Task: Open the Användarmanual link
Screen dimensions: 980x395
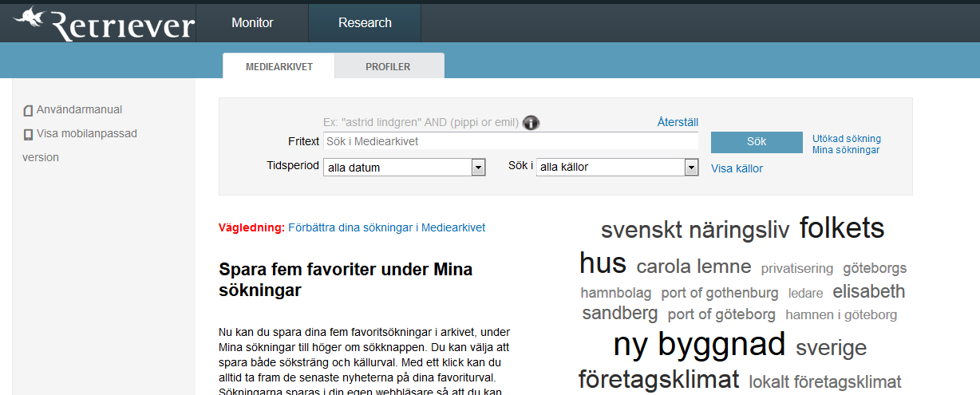Action: point(79,109)
